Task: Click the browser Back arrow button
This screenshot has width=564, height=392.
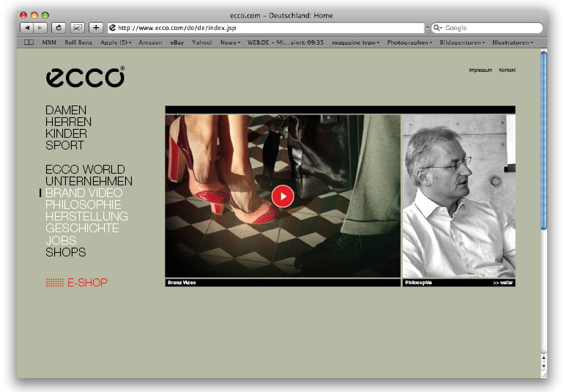Action: click(x=26, y=27)
